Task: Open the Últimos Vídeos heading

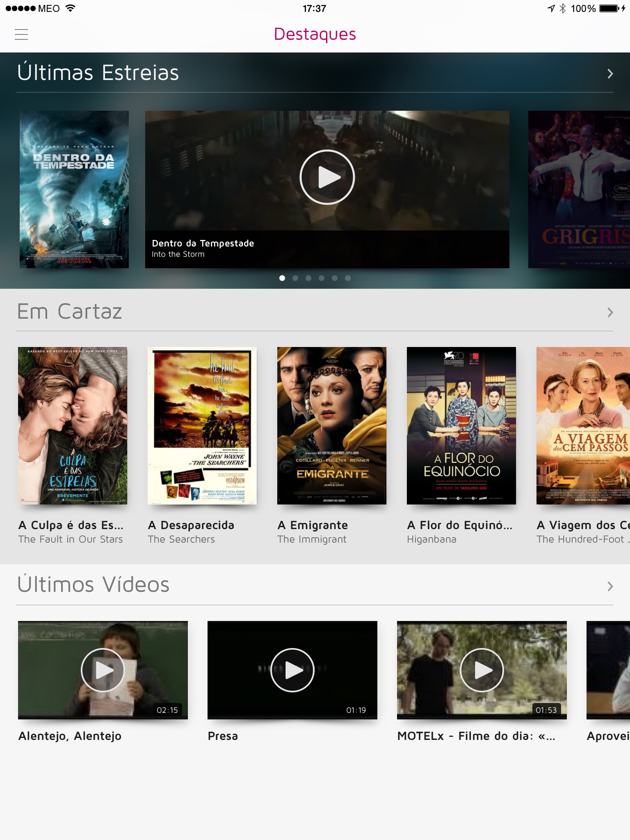Action: click(93, 584)
